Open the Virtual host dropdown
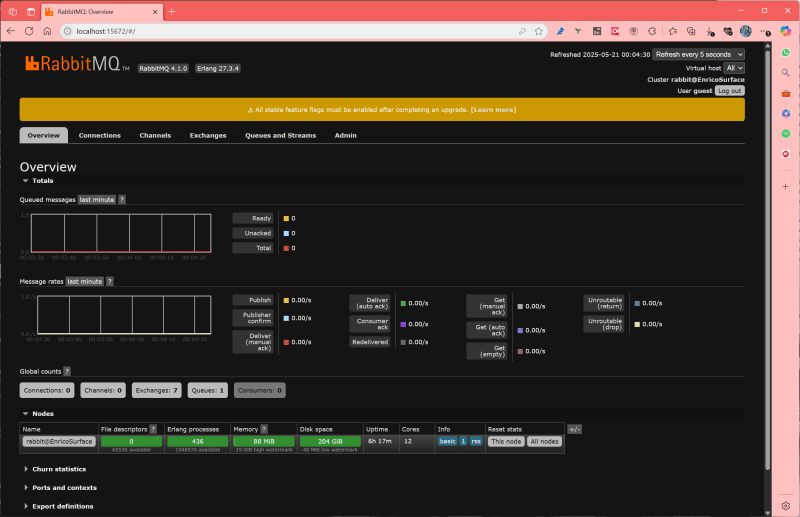The image size is (800, 517). [734, 68]
